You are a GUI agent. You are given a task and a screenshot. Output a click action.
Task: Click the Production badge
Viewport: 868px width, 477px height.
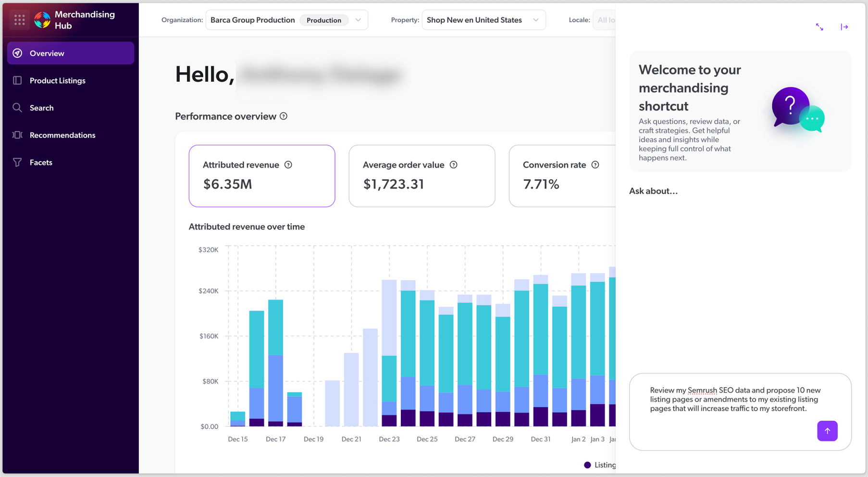(324, 20)
